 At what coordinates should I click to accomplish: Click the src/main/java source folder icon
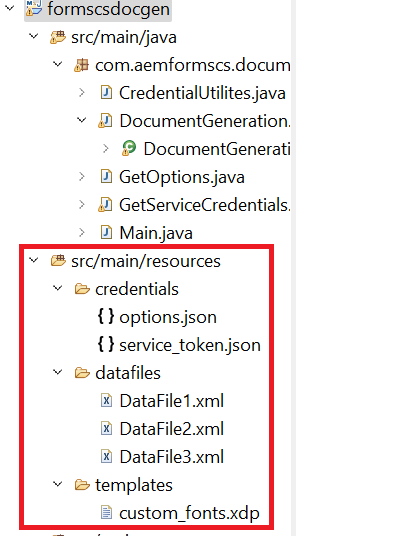pos(58,37)
